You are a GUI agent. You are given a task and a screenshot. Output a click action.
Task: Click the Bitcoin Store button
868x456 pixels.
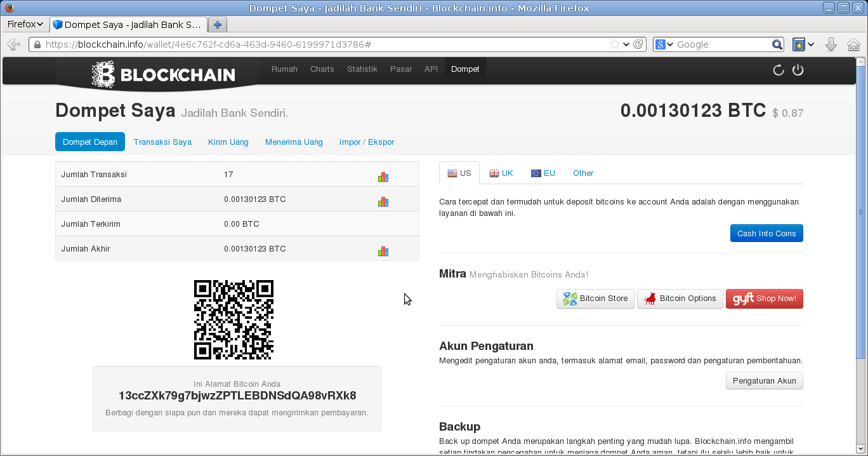pyautogui.click(x=595, y=298)
